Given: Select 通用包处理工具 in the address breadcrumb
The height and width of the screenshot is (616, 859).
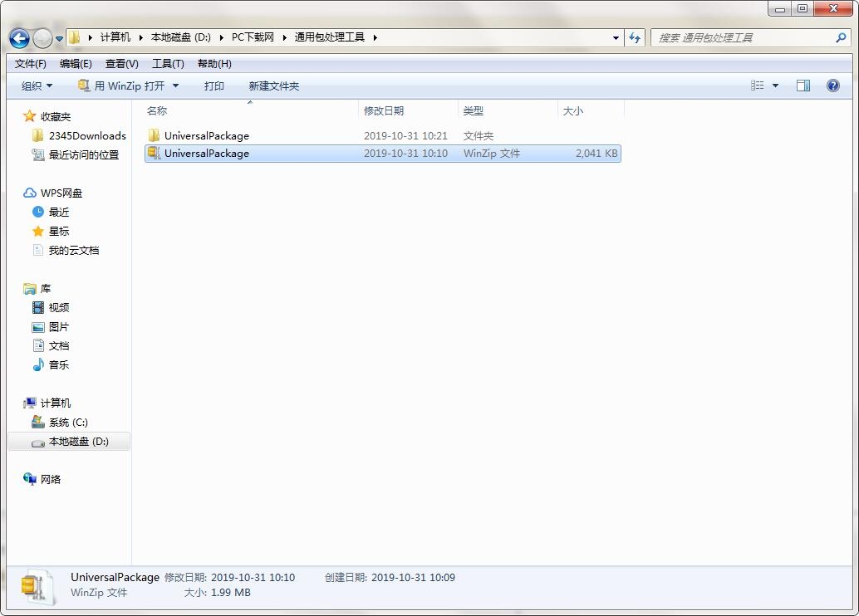Looking at the screenshot, I should (329, 37).
